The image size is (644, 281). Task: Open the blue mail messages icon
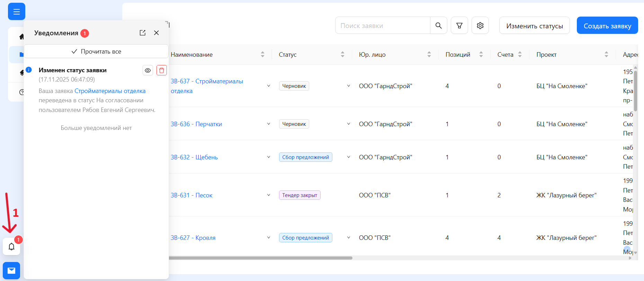pyautogui.click(x=11, y=270)
